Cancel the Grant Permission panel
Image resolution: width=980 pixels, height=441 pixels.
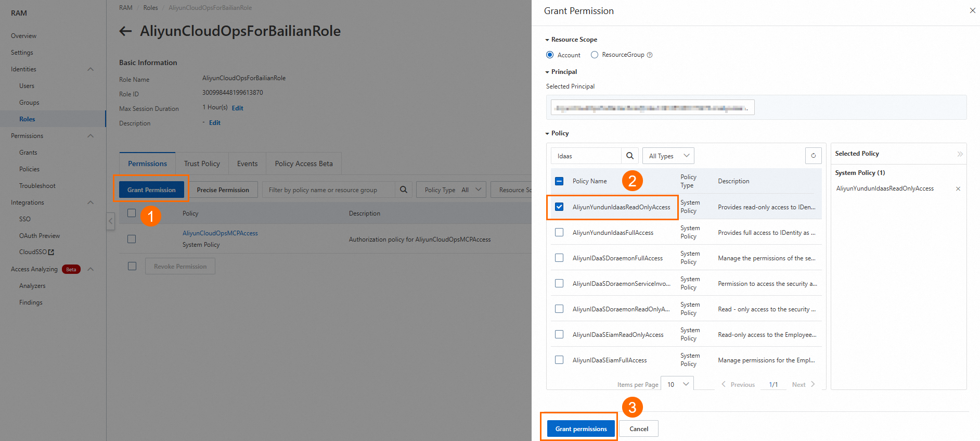639,429
